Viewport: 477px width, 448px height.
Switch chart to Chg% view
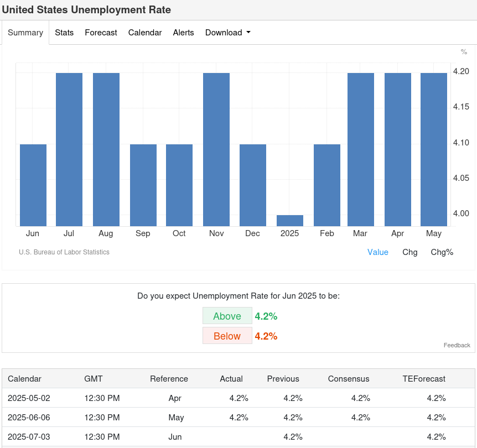[442, 252]
